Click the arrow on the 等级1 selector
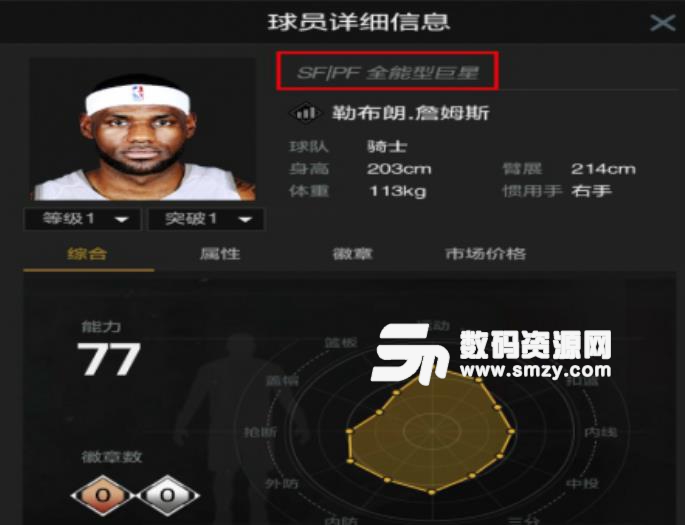Image resolution: width=685 pixels, height=525 pixels. pos(121,220)
